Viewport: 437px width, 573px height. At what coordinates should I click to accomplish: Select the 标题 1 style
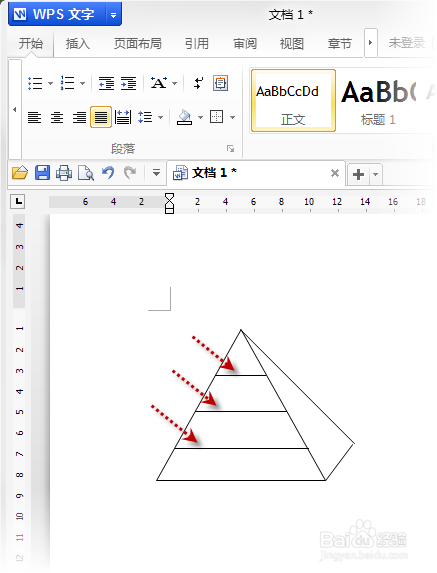click(378, 100)
